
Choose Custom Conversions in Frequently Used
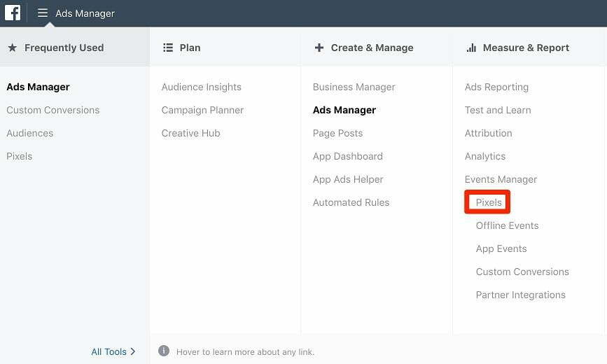pos(53,110)
